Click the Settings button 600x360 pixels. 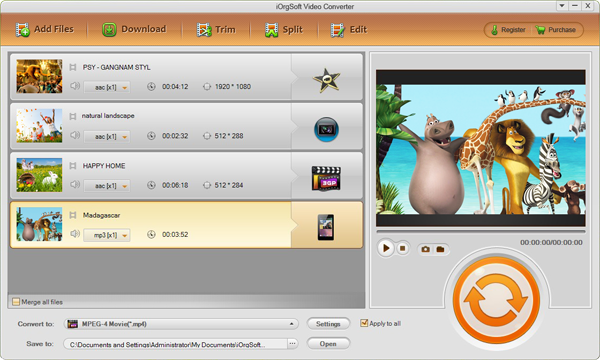pyautogui.click(x=328, y=324)
